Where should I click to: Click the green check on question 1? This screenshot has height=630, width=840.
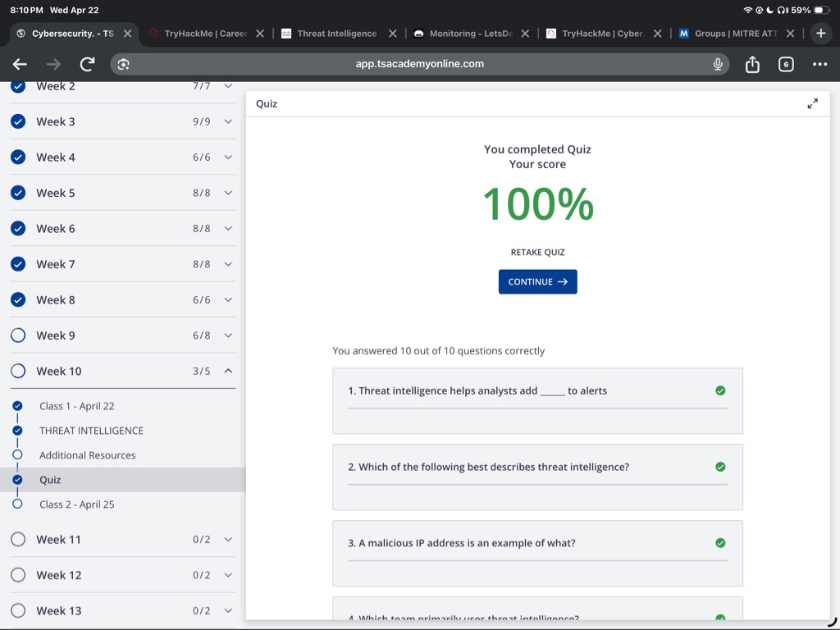pos(721,390)
